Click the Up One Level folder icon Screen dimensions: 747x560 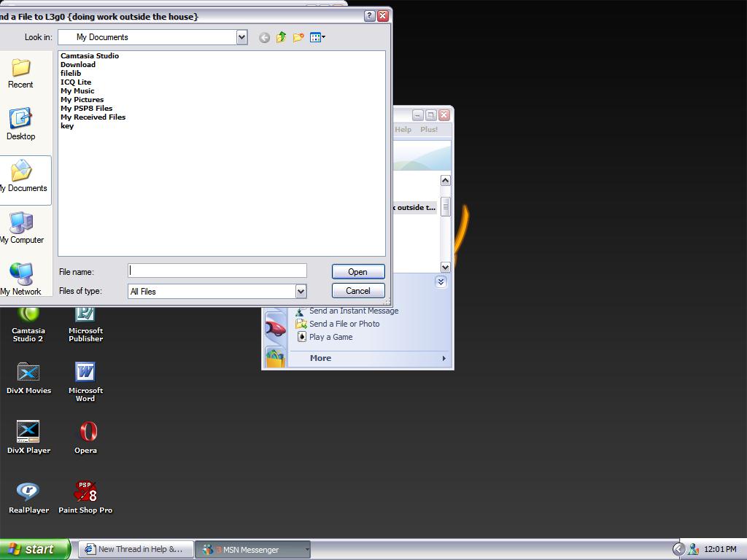pyautogui.click(x=281, y=37)
